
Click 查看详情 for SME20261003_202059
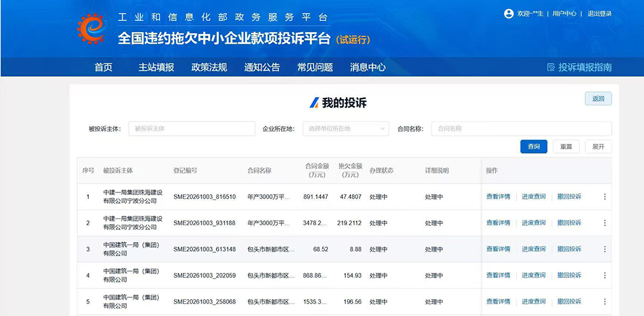498,275
